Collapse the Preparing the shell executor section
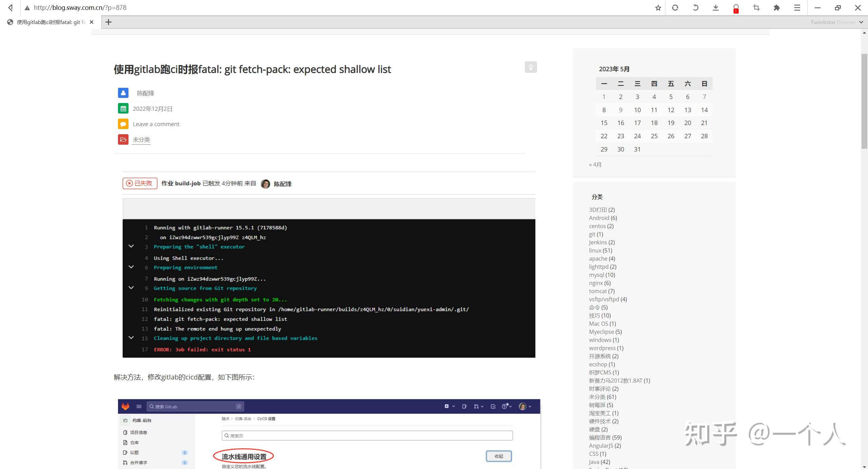Viewport: 868px width, 469px height. click(x=131, y=246)
